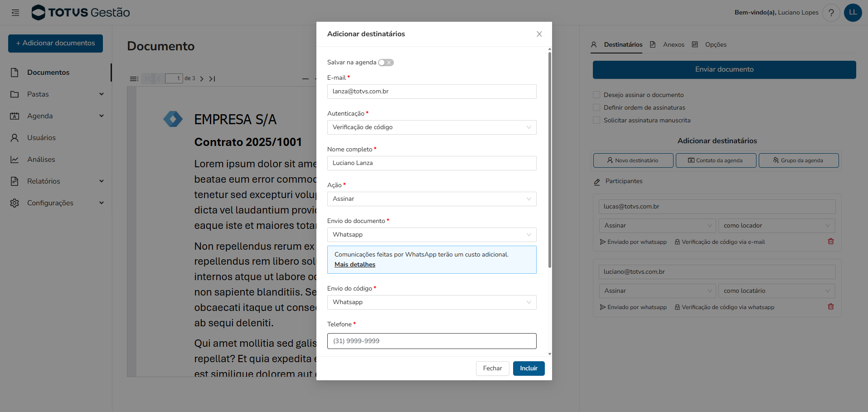The width and height of the screenshot is (868, 412).
Task: Delete the luciano@totvs.com.br participant via trash icon
Action: 830,307
